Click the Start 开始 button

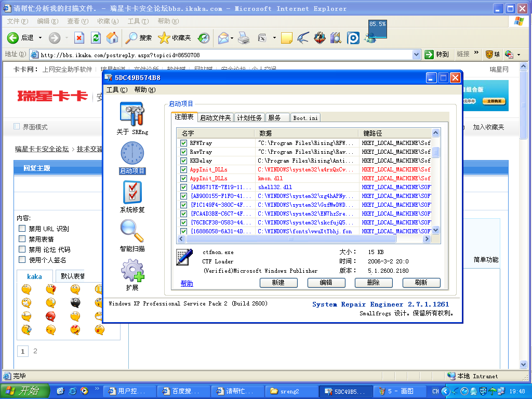click(24, 391)
